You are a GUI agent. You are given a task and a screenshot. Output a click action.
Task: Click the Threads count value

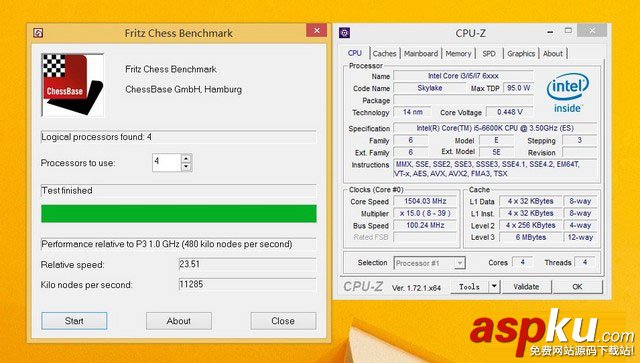click(585, 262)
